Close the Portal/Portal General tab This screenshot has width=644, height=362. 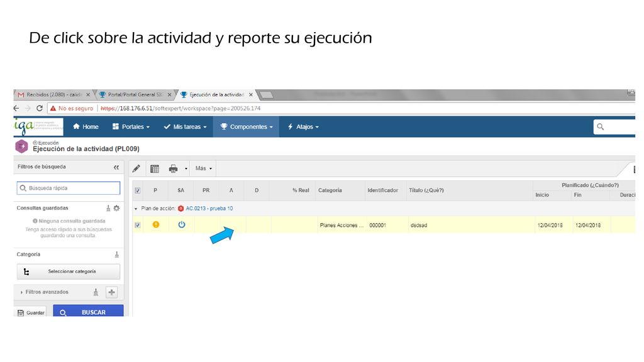pos(169,94)
